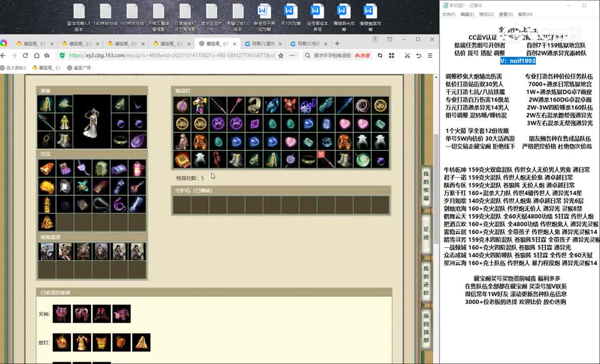The width and height of the screenshot is (600, 364).
Task: Open the browser hamburger main menu
Action: coord(430,56)
